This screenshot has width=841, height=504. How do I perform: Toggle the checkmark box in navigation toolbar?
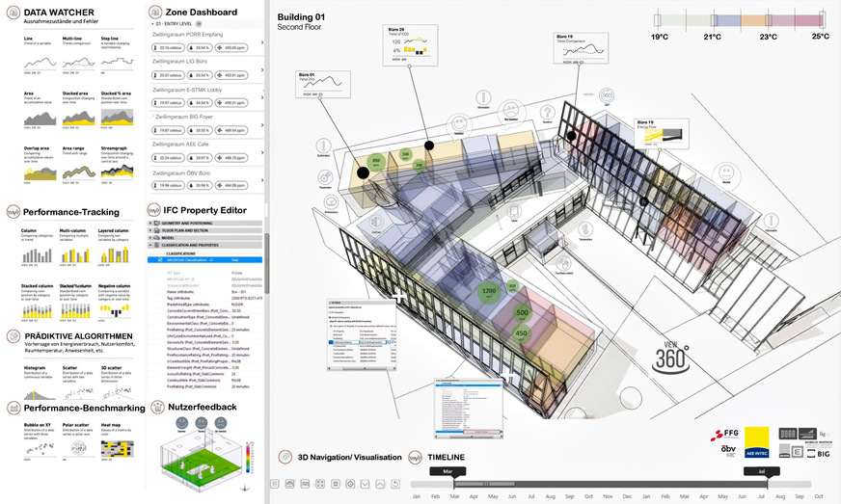pos(365,483)
